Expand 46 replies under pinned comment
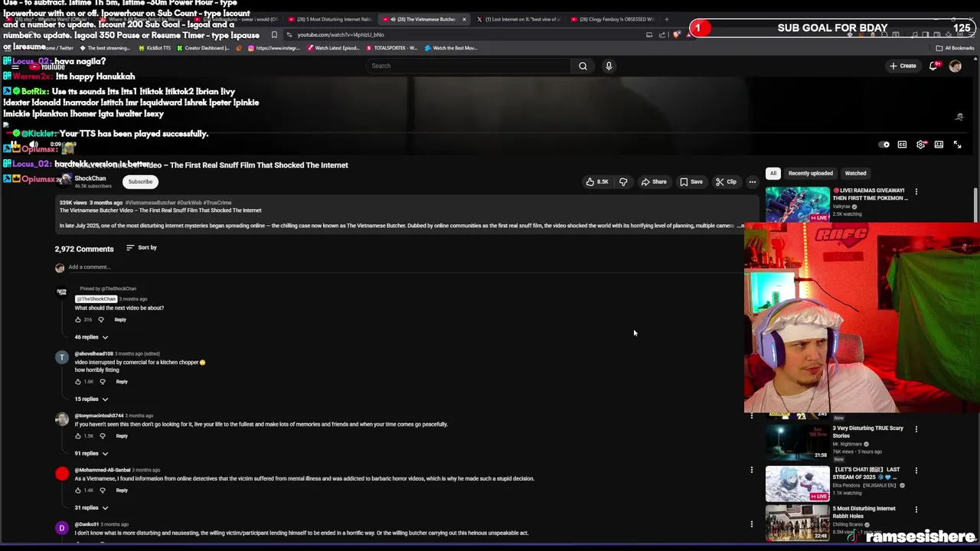 point(91,337)
